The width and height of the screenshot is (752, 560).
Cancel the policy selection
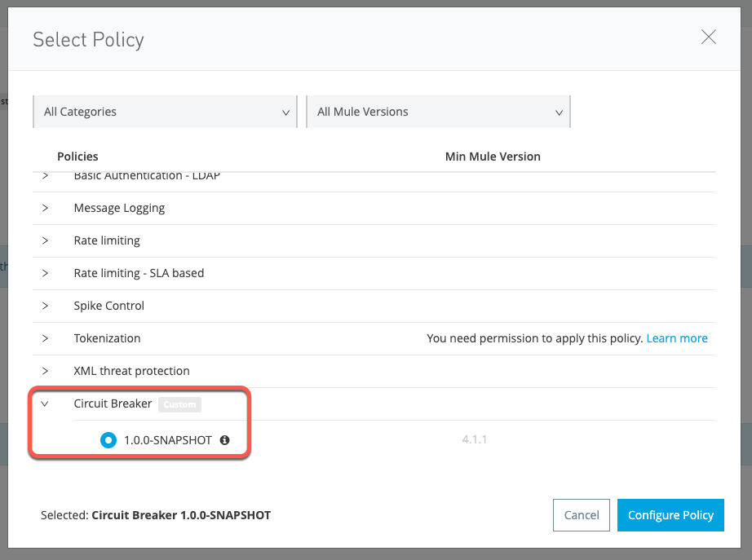(x=581, y=515)
